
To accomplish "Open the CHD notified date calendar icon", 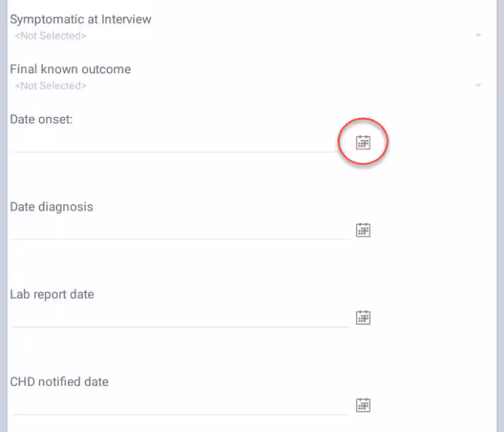I will tap(363, 405).
